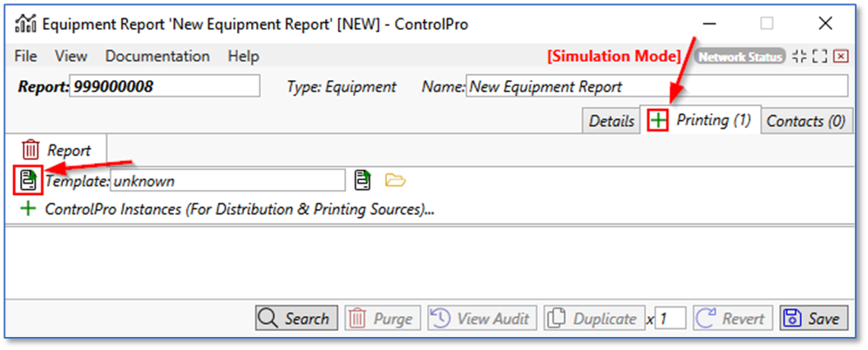
Task: Switch to the Contacts (0) tab
Action: click(x=806, y=121)
